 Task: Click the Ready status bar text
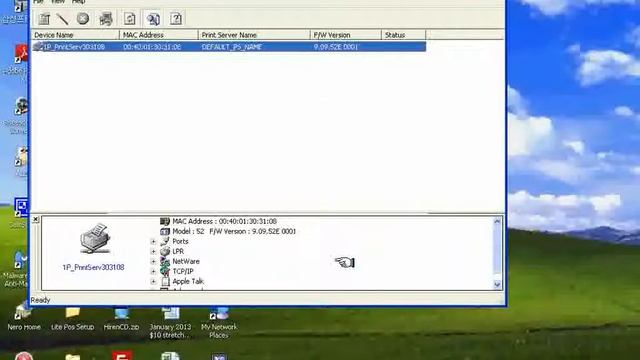[x=40, y=300]
